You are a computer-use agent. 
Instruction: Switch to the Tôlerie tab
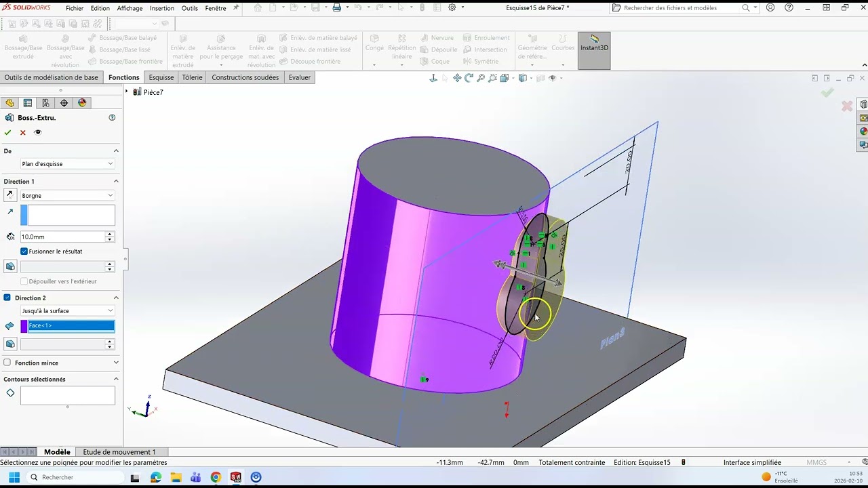coord(192,77)
